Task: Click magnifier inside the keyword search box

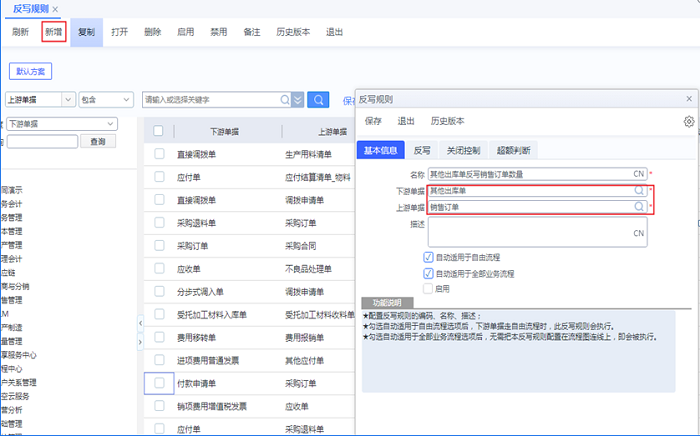Action: click(284, 99)
